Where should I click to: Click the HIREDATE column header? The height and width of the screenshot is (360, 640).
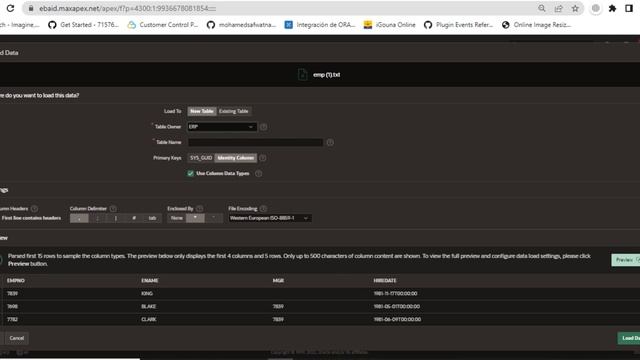pyautogui.click(x=385, y=281)
